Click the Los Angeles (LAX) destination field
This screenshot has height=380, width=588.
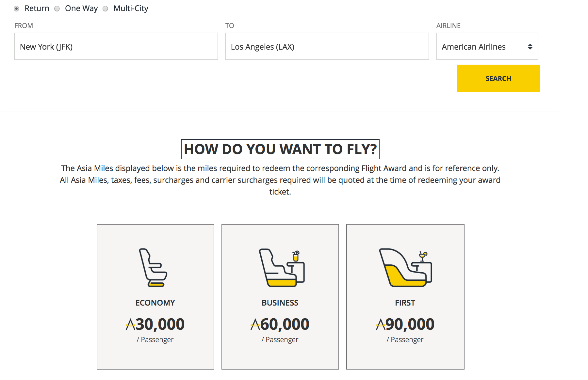(327, 46)
